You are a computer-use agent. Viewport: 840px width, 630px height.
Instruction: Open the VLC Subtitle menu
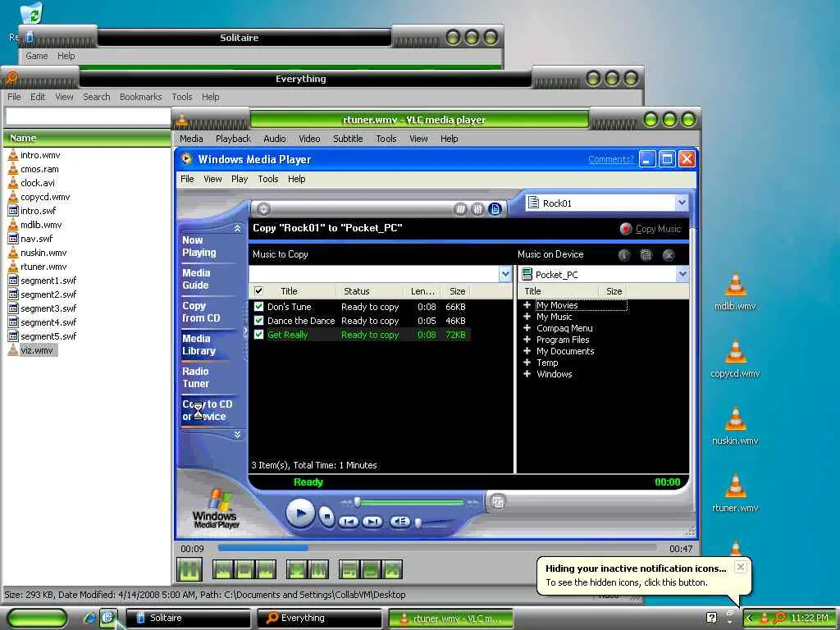click(348, 139)
